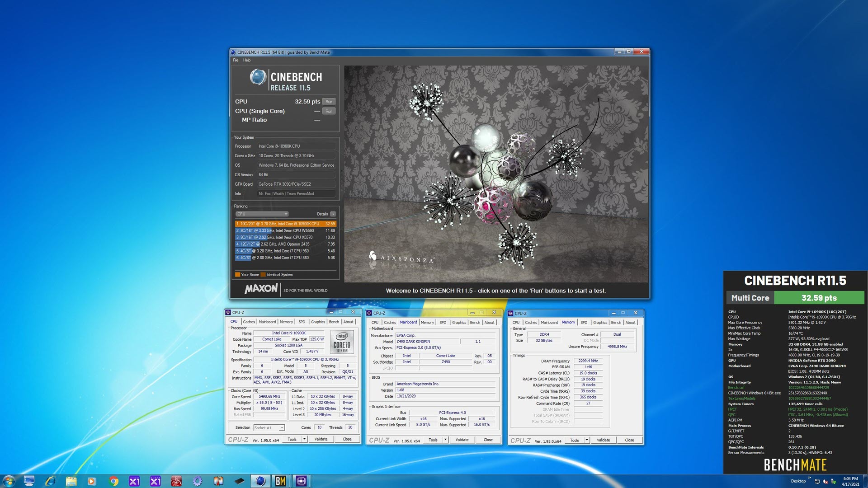Expand the Ranking CPU dropdown in Cinebench
868x488 pixels.
[x=262, y=214]
